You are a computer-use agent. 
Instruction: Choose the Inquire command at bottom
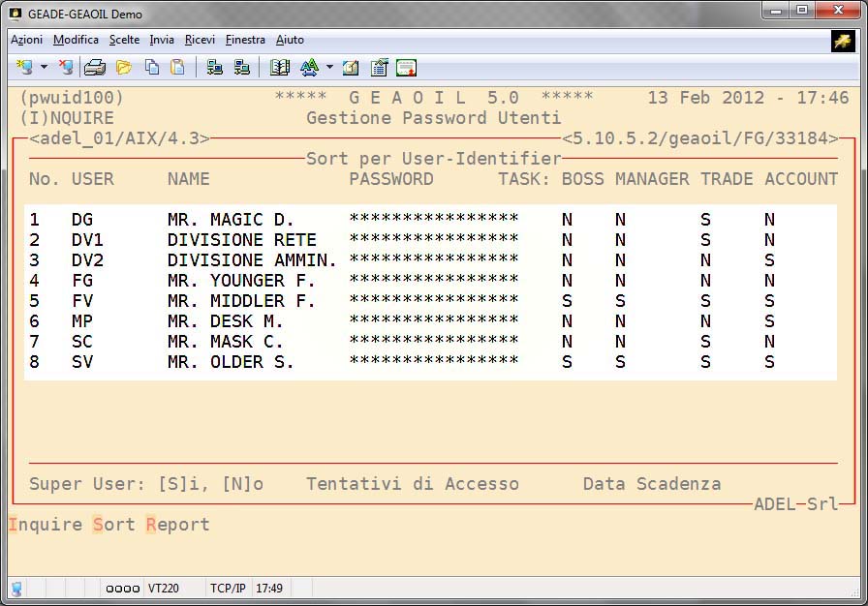(46, 525)
